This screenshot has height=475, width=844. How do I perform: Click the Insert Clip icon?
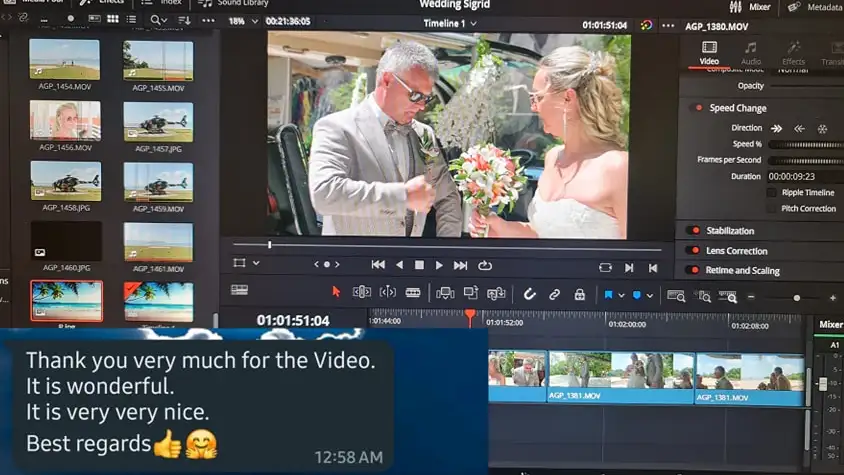click(x=445, y=293)
